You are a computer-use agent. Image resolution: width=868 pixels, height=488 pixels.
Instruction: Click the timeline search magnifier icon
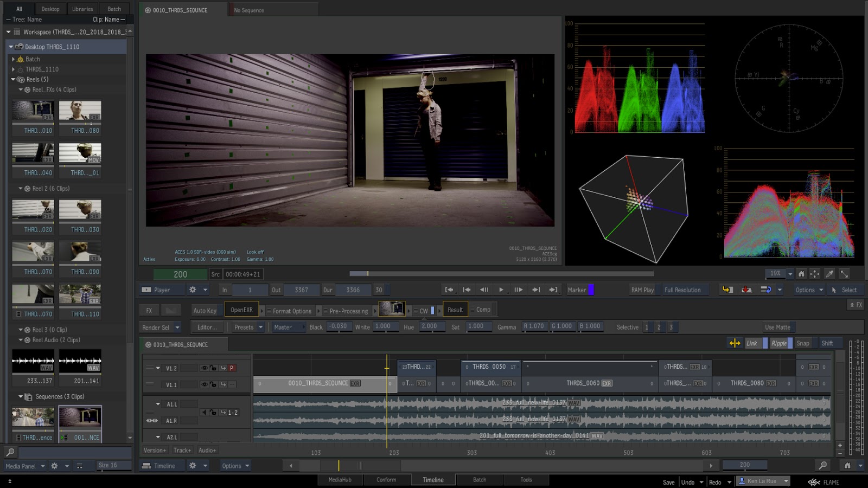[823, 465]
